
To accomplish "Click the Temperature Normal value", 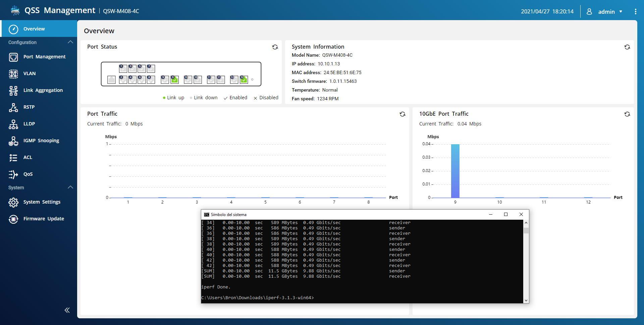I will [x=330, y=90].
